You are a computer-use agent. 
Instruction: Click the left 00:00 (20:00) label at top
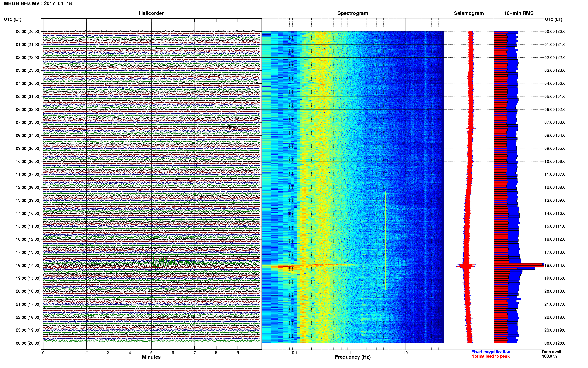(x=28, y=31)
